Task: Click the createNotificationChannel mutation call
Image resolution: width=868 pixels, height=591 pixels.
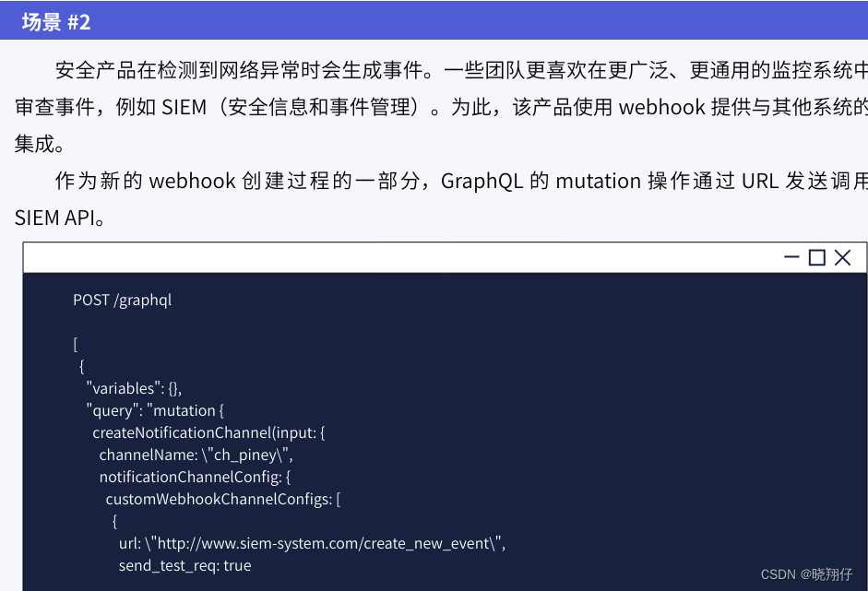Action: [x=208, y=432]
